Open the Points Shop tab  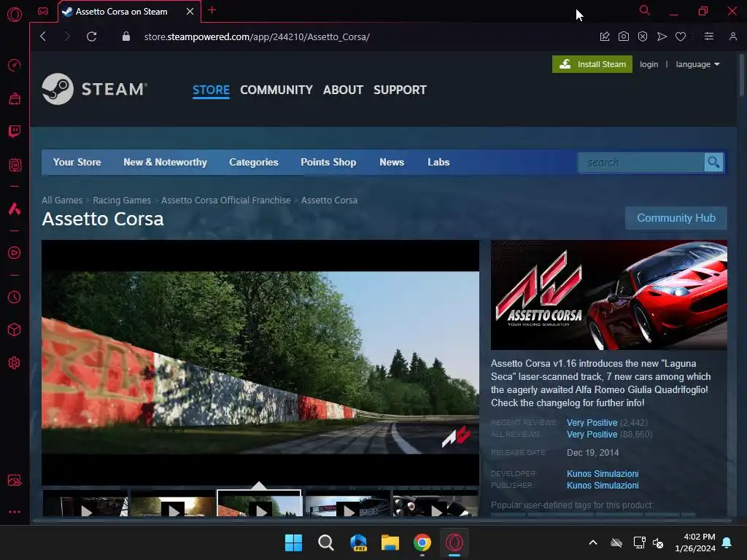click(328, 163)
